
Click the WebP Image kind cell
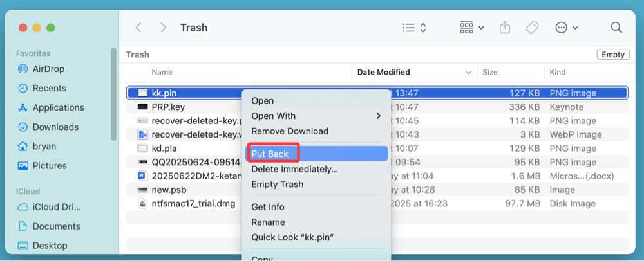pos(575,135)
